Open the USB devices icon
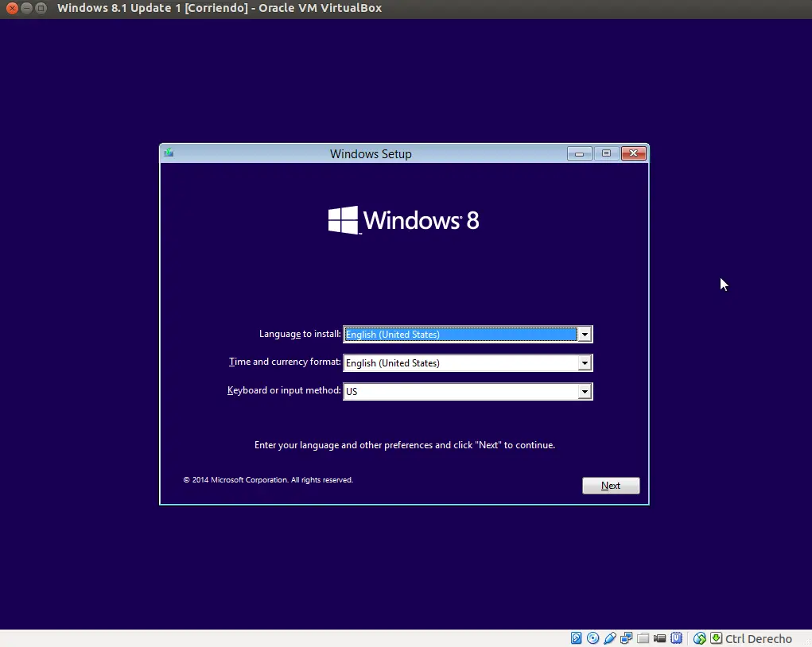 (x=609, y=638)
